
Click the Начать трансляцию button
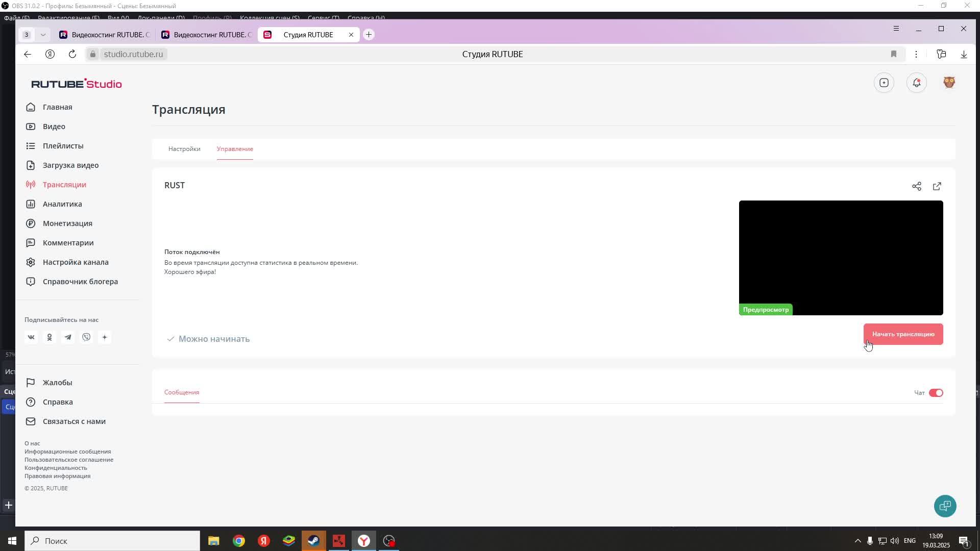[903, 334]
